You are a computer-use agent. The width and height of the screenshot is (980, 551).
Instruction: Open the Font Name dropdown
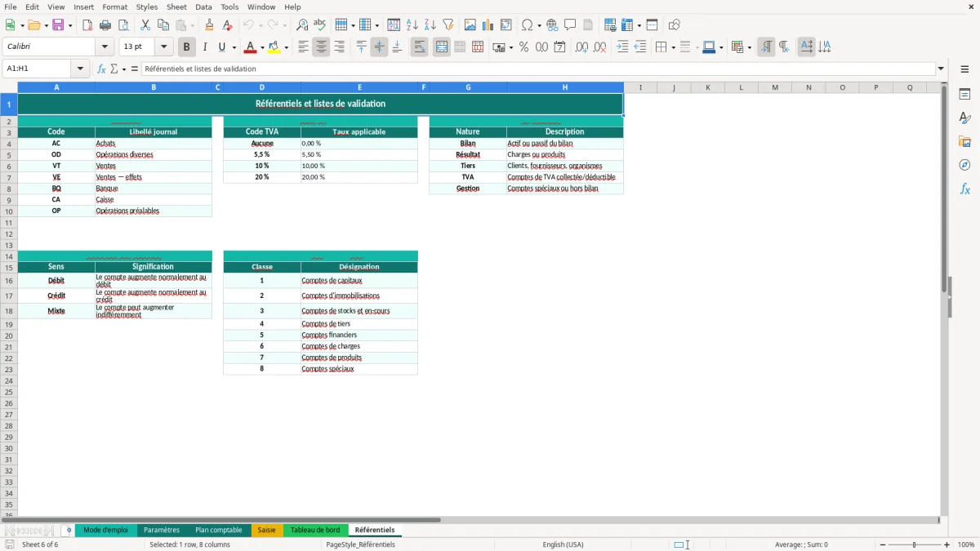click(105, 47)
